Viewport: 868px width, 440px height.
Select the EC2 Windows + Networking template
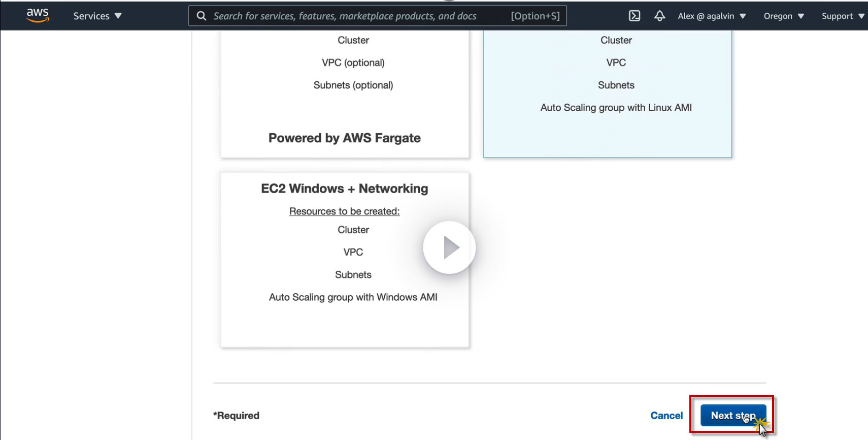[x=345, y=188]
